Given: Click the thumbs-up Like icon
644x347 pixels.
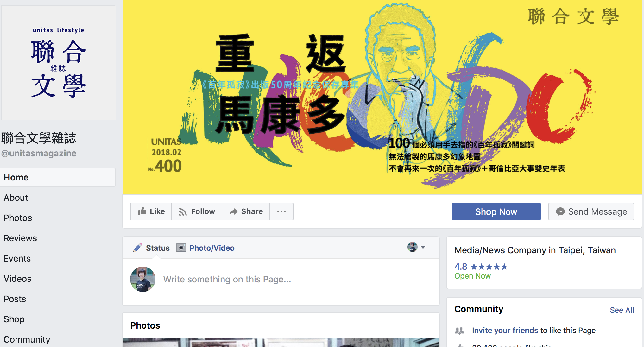Looking at the screenshot, I should (142, 211).
